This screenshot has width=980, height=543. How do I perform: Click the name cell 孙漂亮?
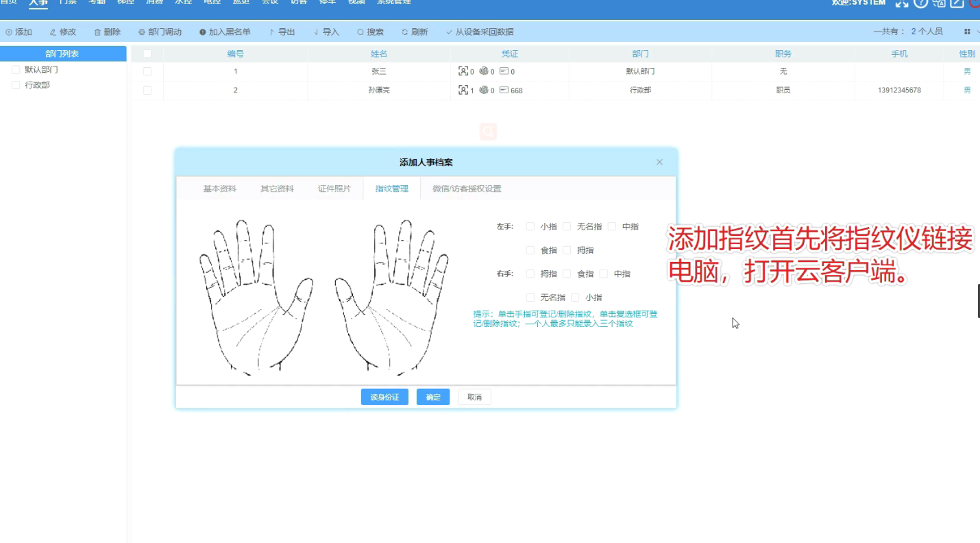[x=379, y=90]
